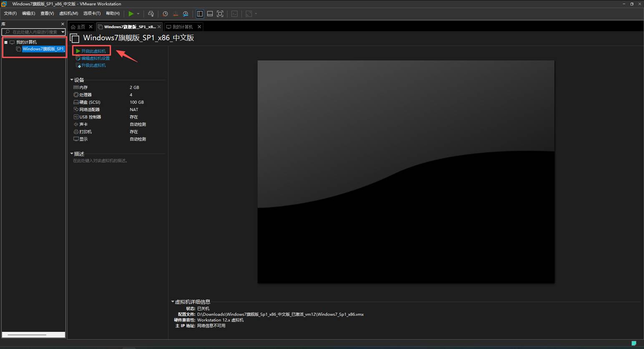The width and height of the screenshot is (644, 349).
Task: Collapse the 设备 section
Action: (x=72, y=80)
